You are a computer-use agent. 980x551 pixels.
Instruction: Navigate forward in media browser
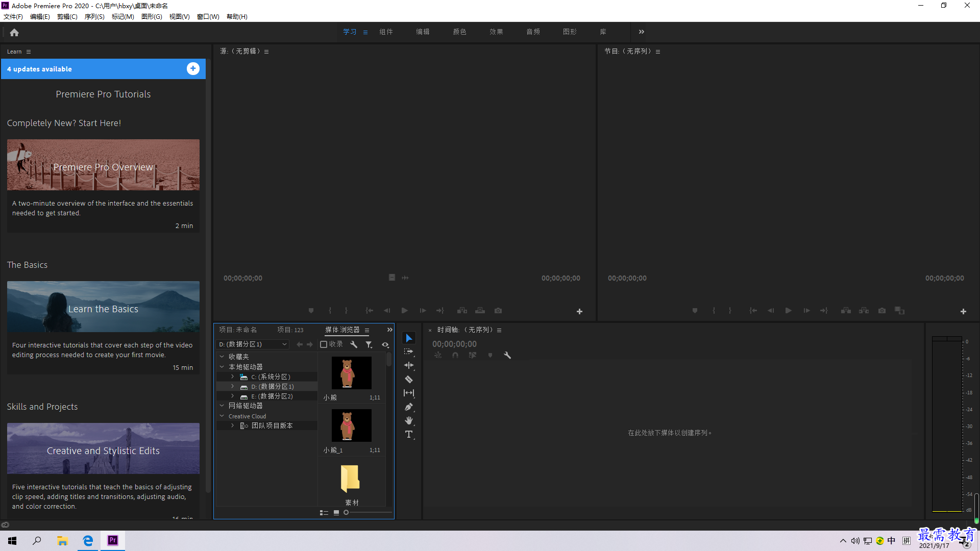309,344
